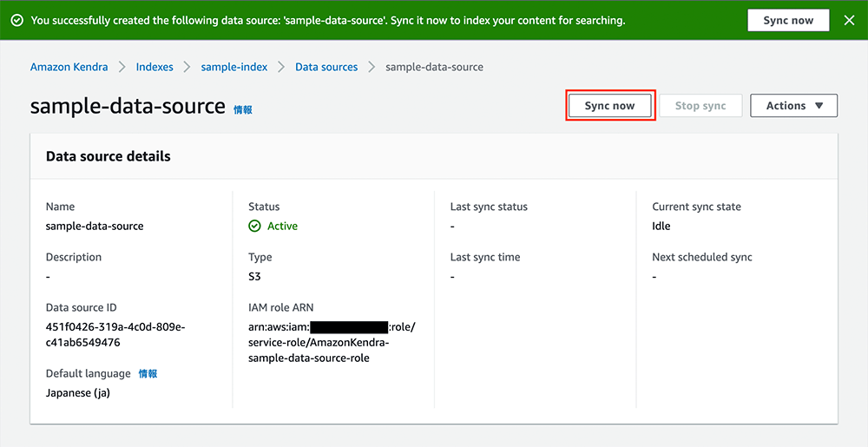Open the Actions dropdown menu
This screenshot has height=447, width=868.
coord(794,106)
